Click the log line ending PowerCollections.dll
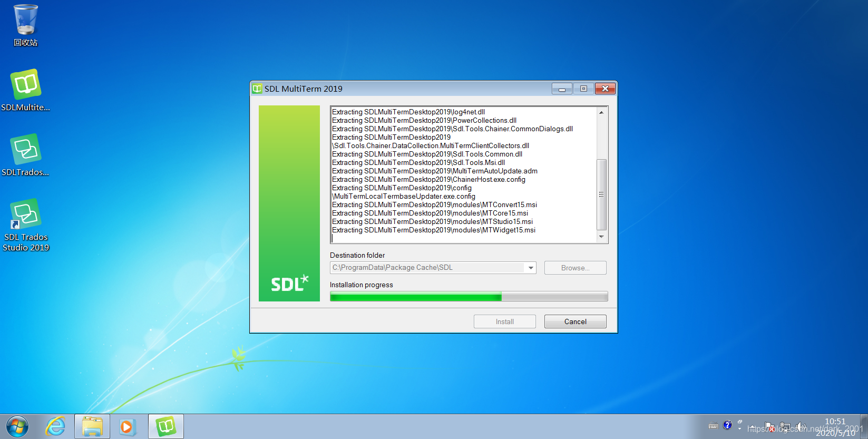This screenshot has height=439, width=868. [x=424, y=120]
